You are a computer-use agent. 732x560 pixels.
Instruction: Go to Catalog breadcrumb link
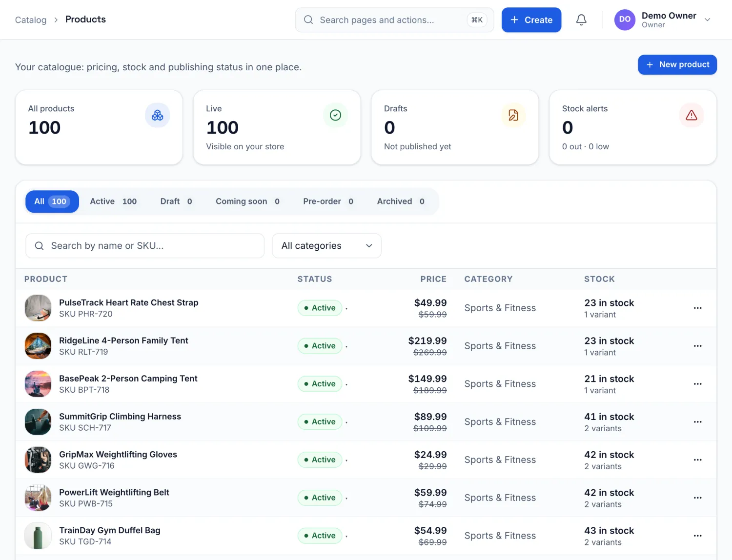[31, 20]
